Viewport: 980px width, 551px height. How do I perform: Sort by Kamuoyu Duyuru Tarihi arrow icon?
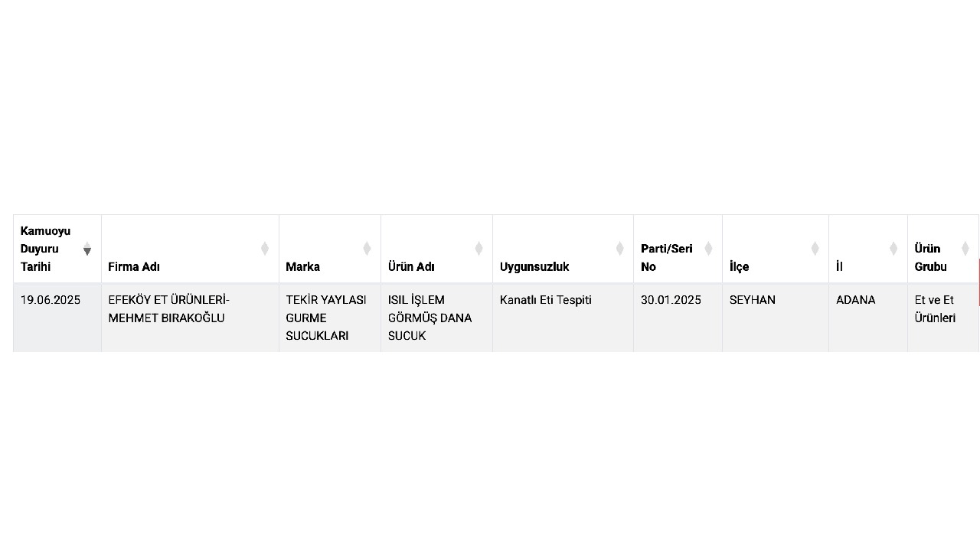coord(87,249)
